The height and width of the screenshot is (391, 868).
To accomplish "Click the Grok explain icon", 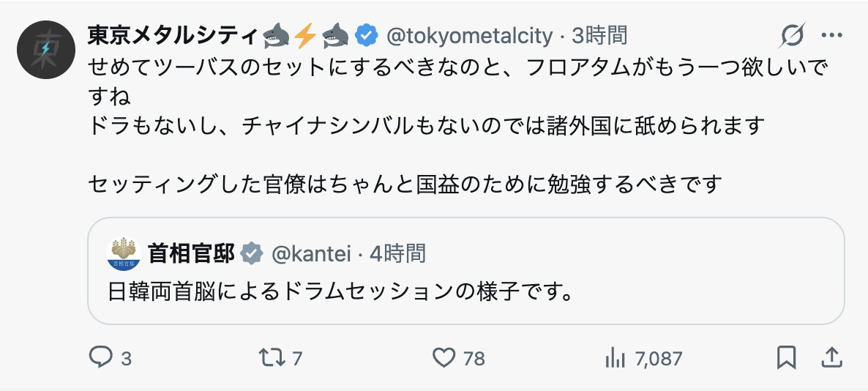I will coord(793,34).
